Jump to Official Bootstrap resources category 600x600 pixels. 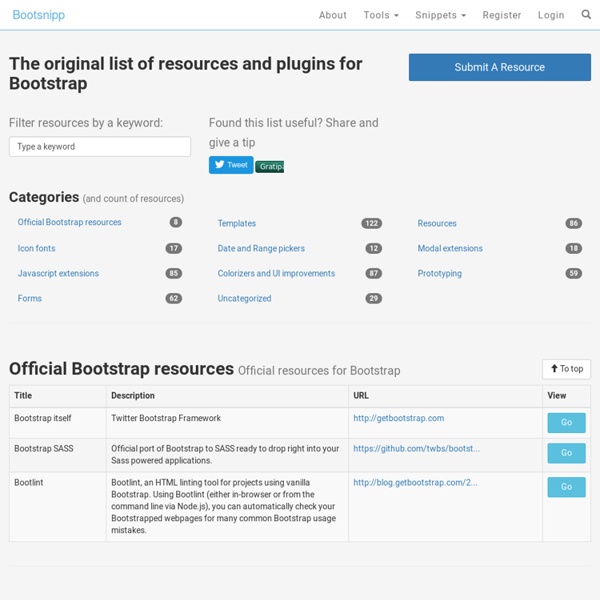[69, 222]
